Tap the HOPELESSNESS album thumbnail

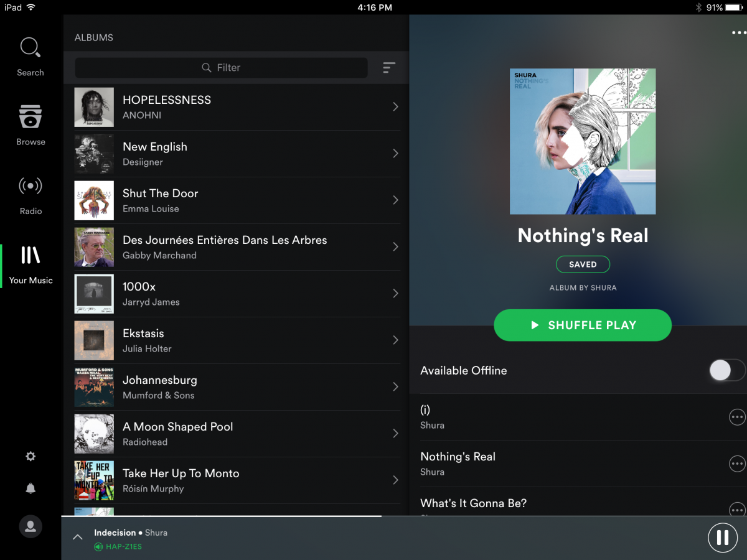94,107
